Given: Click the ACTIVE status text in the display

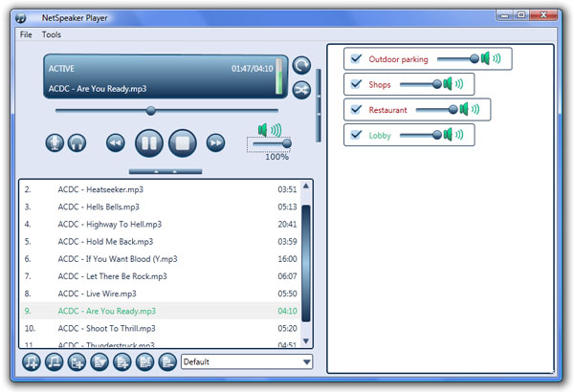Looking at the screenshot, I should click(61, 69).
